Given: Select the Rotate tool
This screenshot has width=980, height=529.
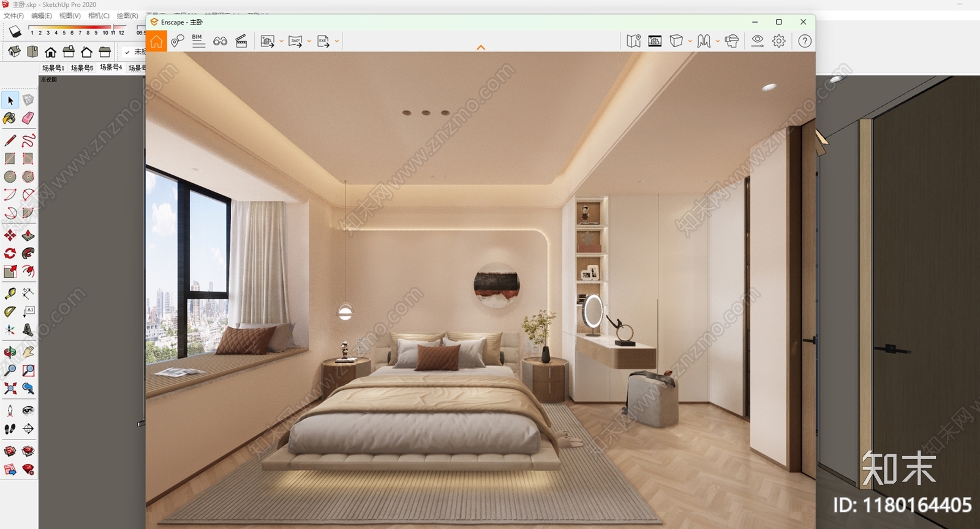Looking at the screenshot, I should point(10,253).
